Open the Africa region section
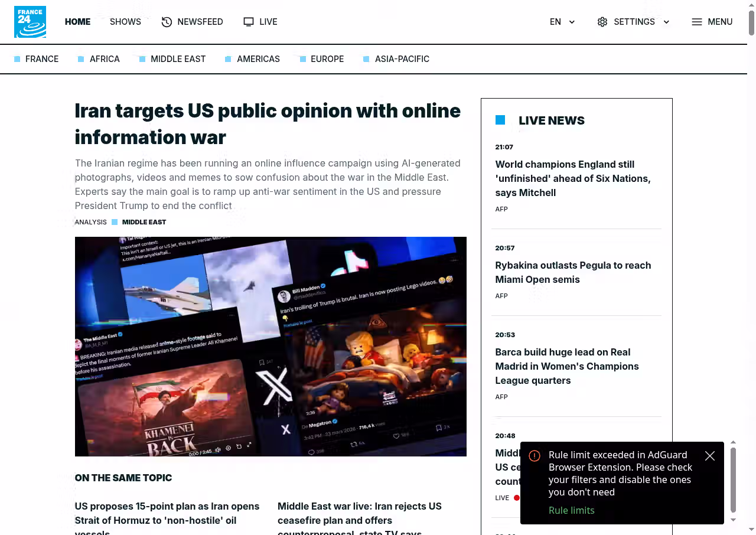Screen dimensions: 756x535 tap(105, 59)
